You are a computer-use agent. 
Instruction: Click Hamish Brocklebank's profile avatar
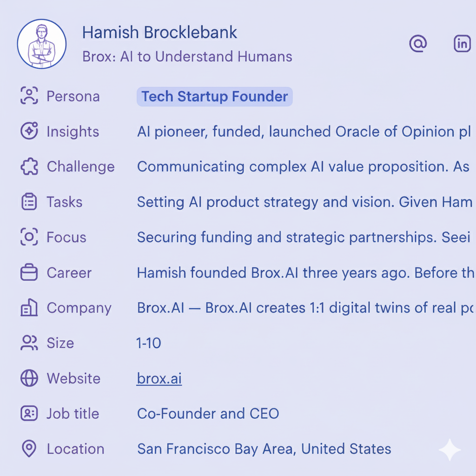click(x=42, y=44)
